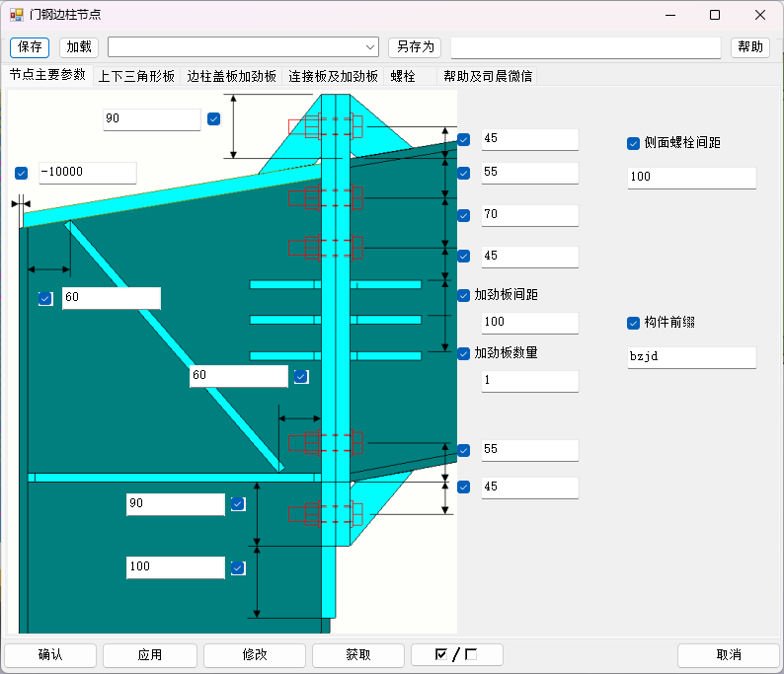784x674 pixels.
Task: Open the 螺栓 tab
Action: click(410, 76)
